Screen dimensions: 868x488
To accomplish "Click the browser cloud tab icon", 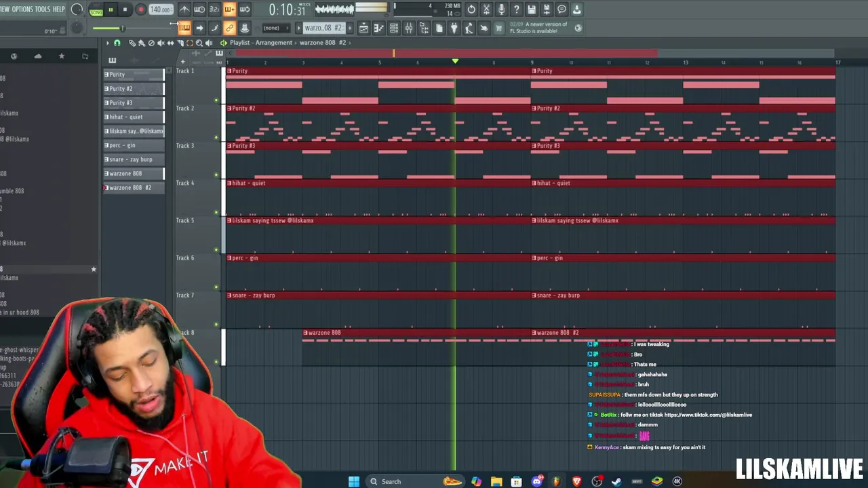I will (x=38, y=56).
